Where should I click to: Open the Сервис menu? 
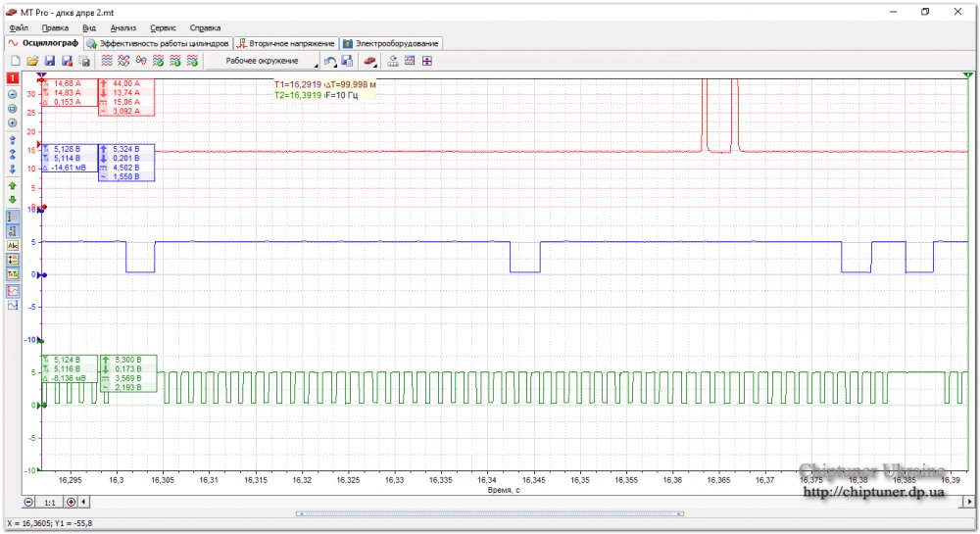163,28
